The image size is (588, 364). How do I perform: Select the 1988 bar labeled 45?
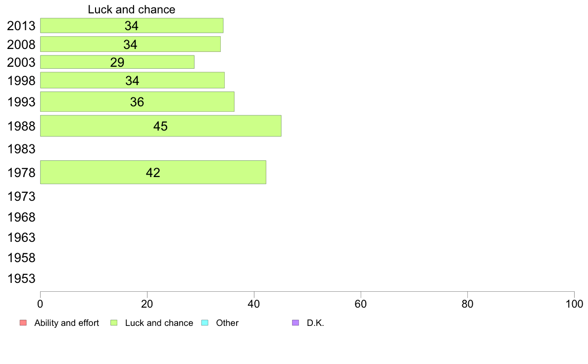pos(161,126)
